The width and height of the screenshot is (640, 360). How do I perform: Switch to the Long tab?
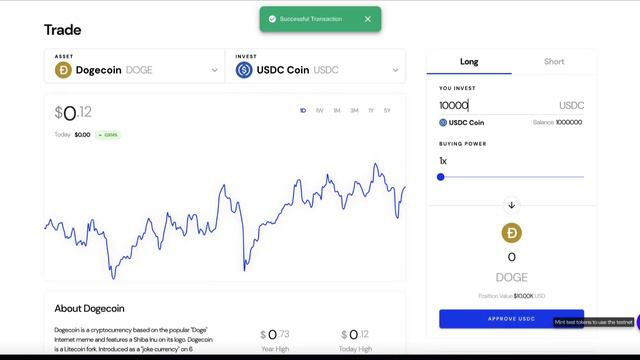(469, 62)
